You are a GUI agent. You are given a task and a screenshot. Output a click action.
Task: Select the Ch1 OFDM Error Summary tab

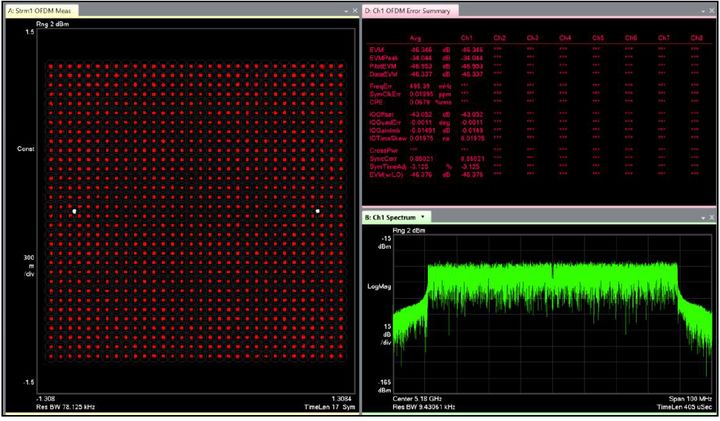coord(408,10)
